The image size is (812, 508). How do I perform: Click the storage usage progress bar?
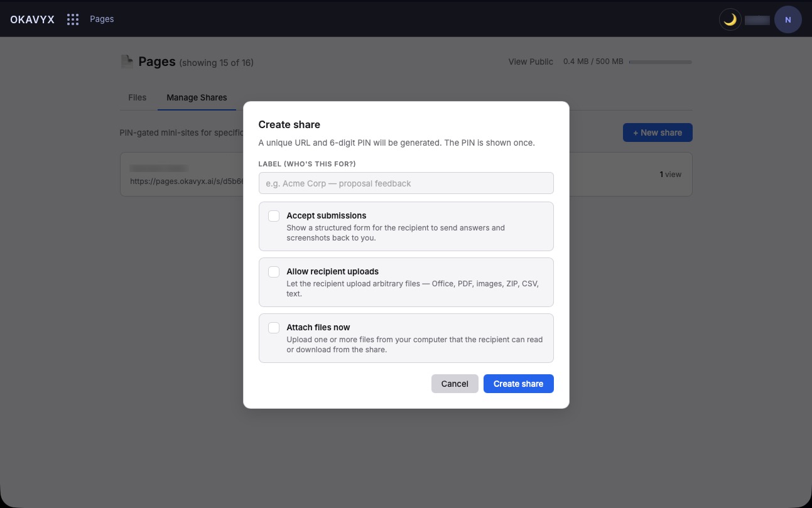coord(660,62)
